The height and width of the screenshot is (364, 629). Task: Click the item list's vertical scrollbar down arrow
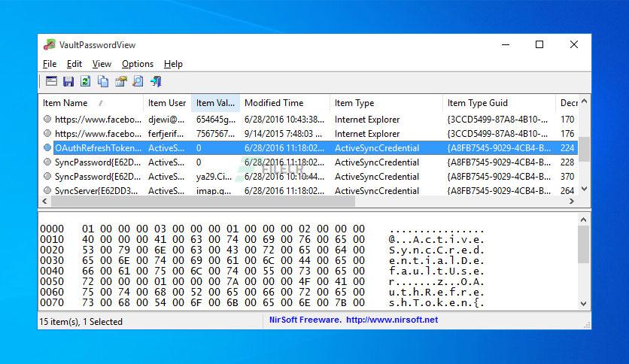click(584, 189)
